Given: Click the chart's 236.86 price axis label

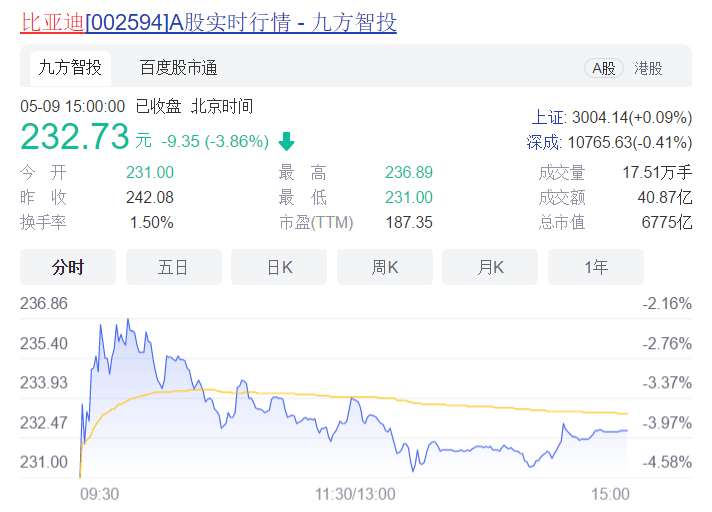Looking at the screenshot, I should pos(44,303).
